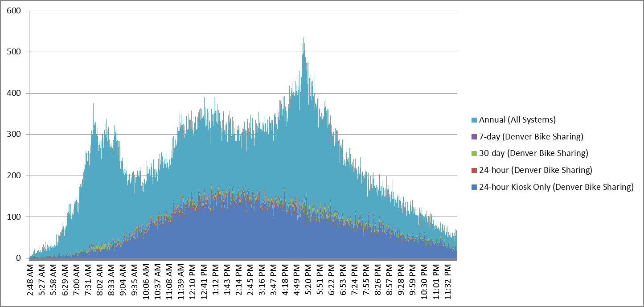Click the 2:14 PM x-axis label
Image resolution: width=644 pixels, height=307 pixels.
point(239,279)
